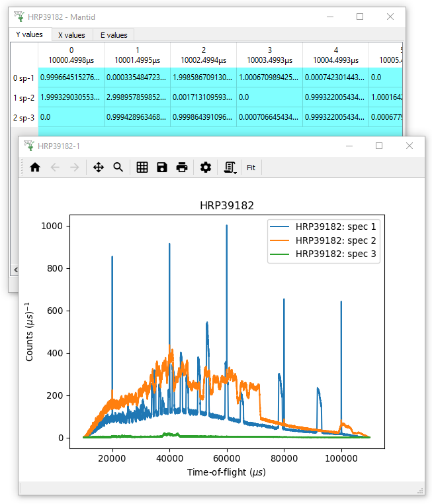Screen dimensions: 432x504
Task: Click the back arrow in plot toolbar
Action: (55, 168)
